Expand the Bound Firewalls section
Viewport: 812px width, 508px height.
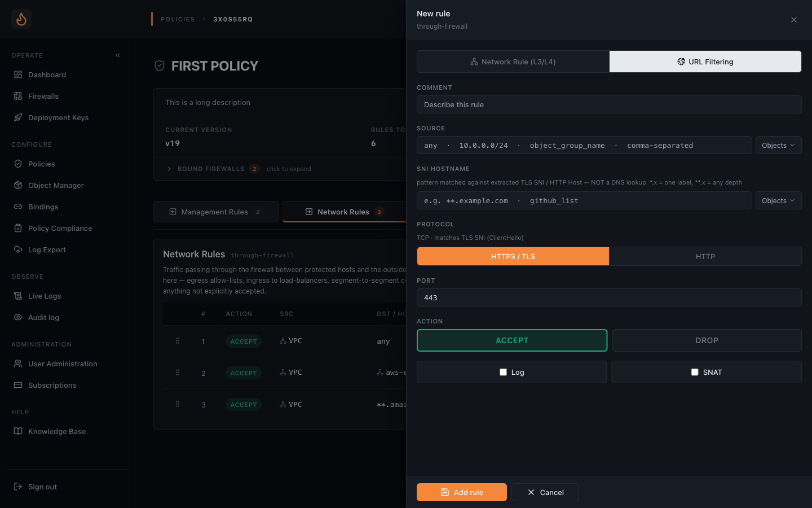click(239, 169)
